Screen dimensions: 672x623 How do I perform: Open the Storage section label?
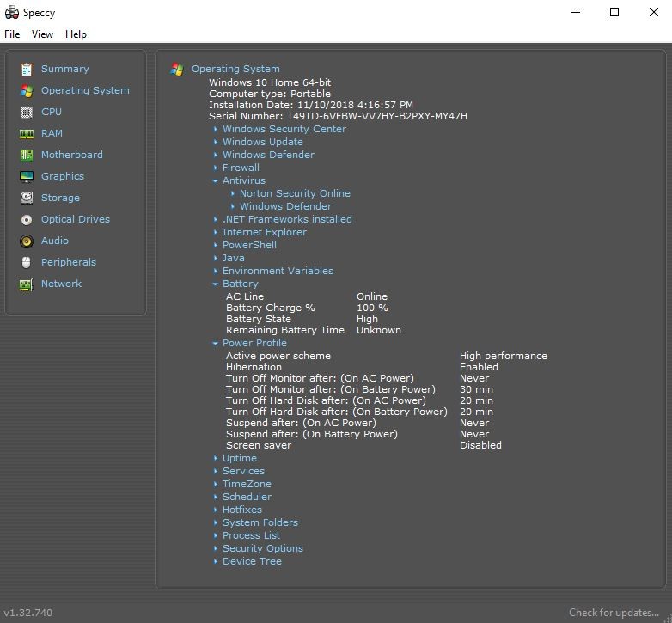point(60,198)
